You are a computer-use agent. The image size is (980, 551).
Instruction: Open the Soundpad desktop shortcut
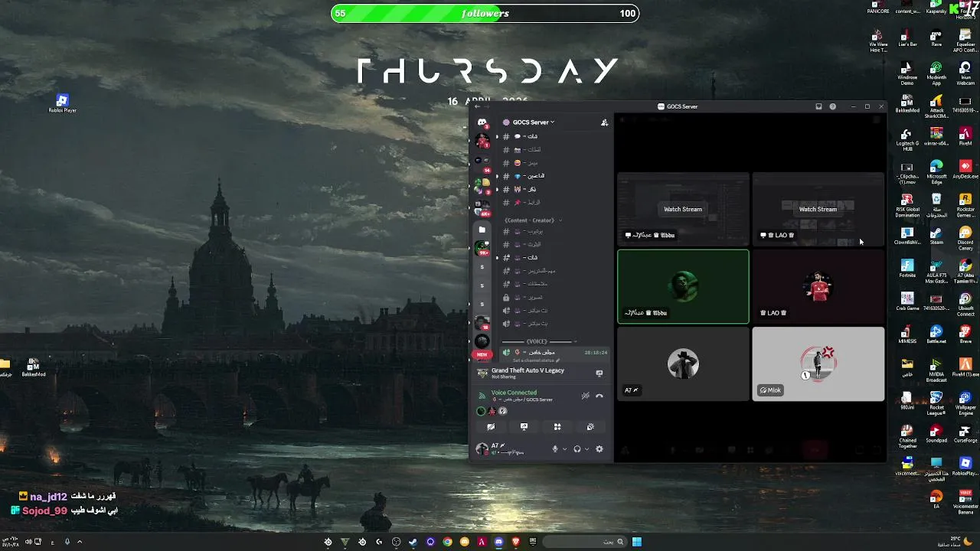click(936, 435)
